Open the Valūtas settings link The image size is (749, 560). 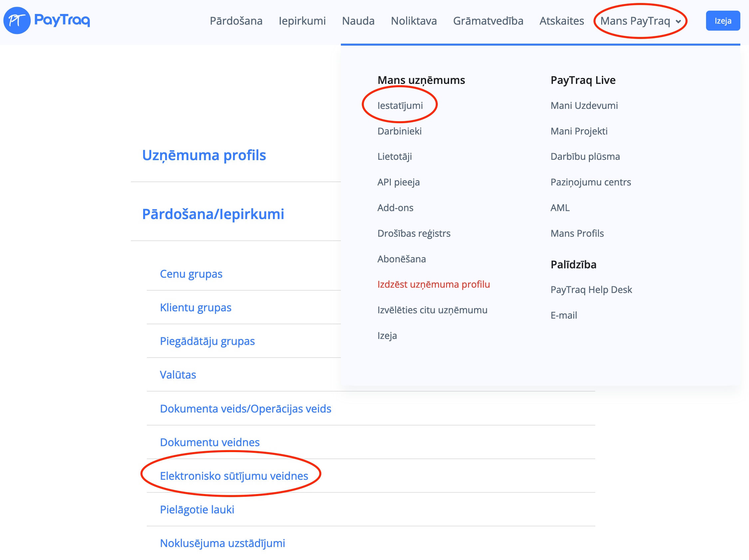pyautogui.click(x=178, y=375)
